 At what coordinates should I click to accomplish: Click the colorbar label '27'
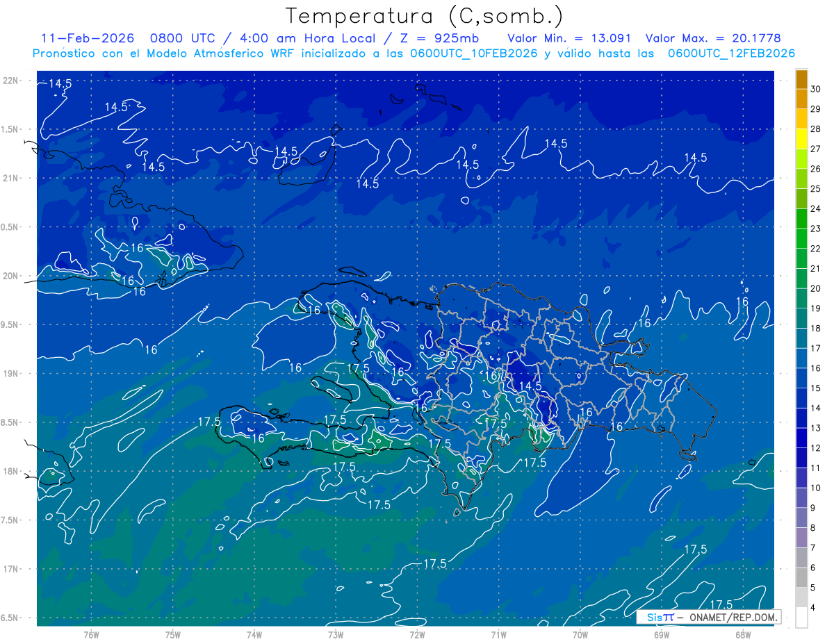[815, 149]
